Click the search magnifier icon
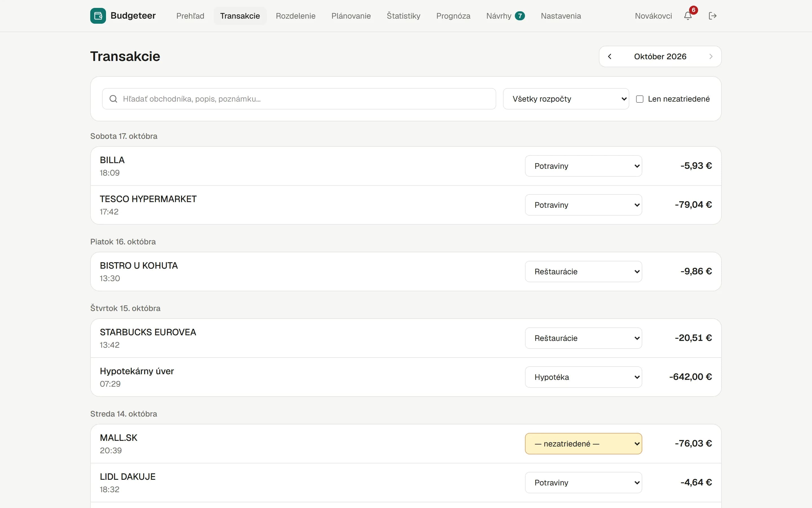The image size is (812, 508). point(113,99)
